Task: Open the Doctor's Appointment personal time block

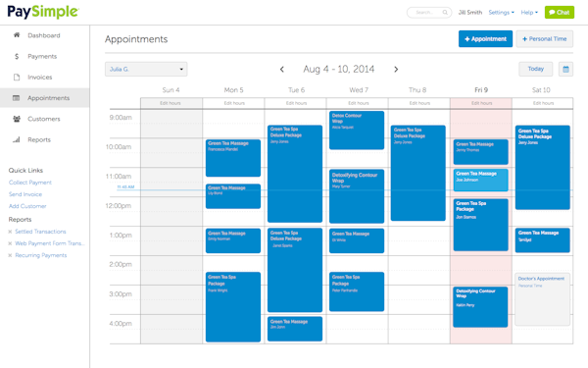Action: (x=542, y=299)
